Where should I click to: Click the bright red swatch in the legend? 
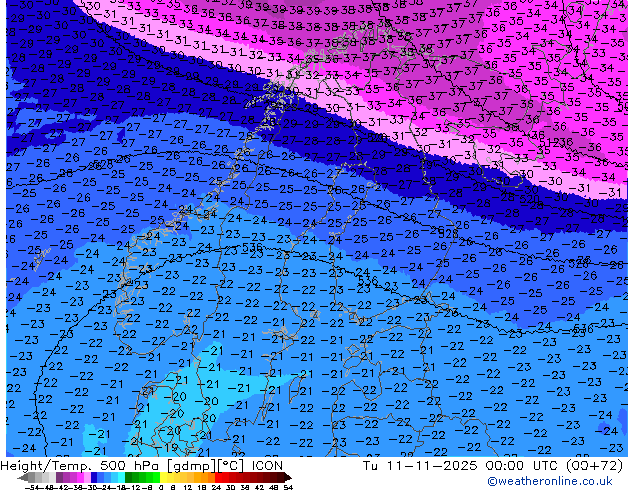point(218,477)
